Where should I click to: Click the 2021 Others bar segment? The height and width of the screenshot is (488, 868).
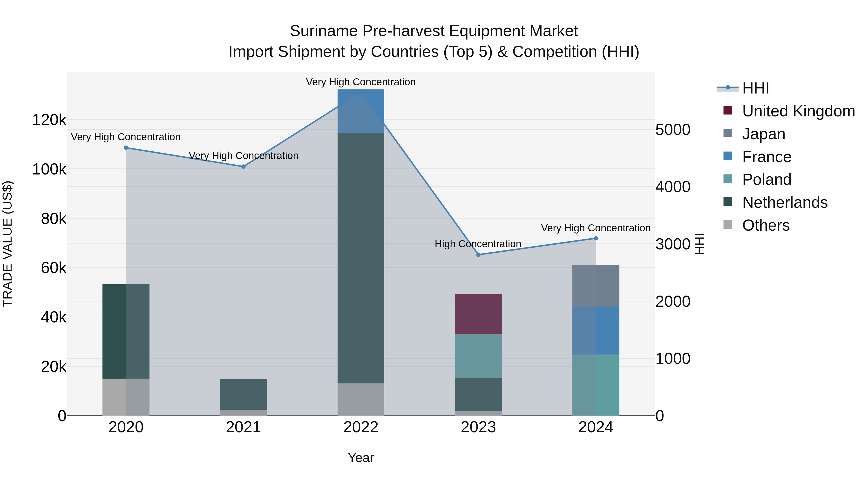click(243, 413)
